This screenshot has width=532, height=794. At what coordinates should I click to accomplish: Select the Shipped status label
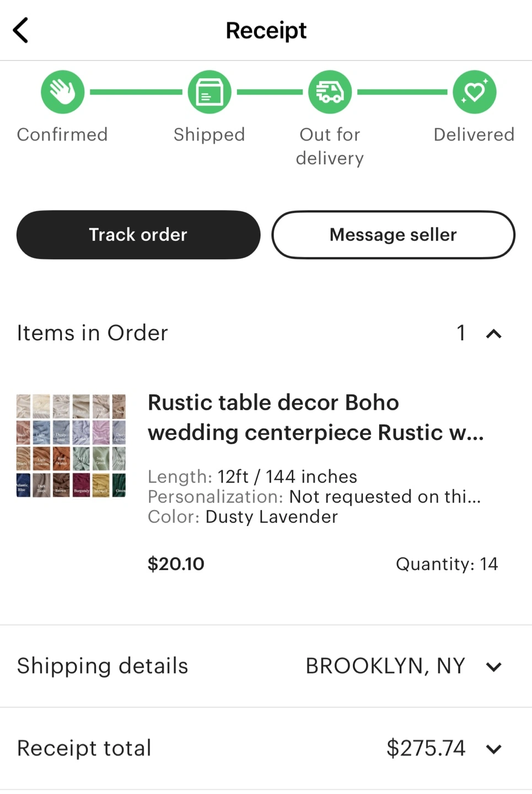point(209,135)
